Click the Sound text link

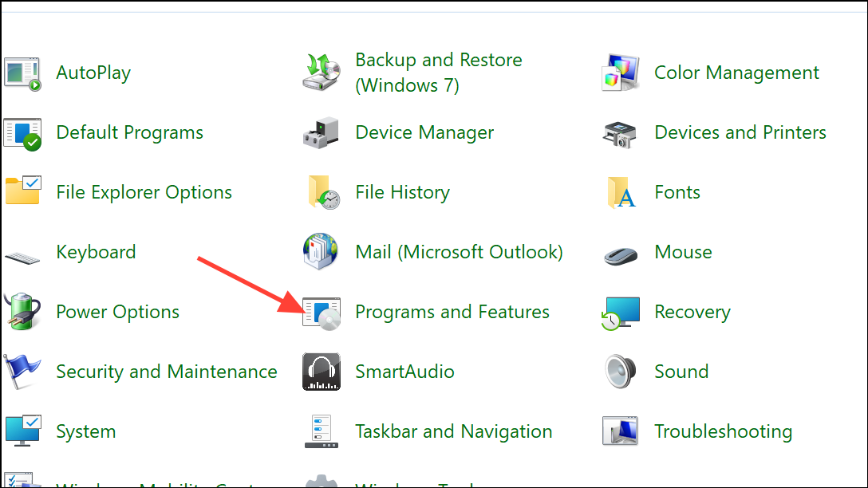click(681, 372)
